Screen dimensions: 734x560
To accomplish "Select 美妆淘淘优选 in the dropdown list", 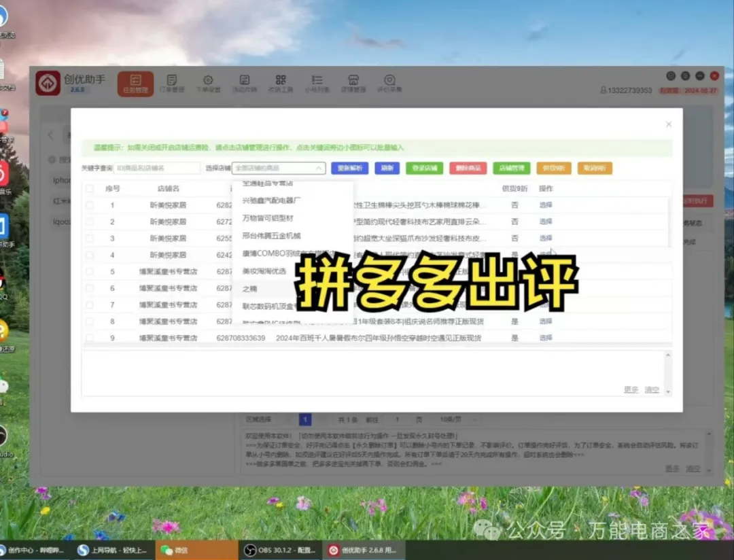I will (x=264, y=271).
